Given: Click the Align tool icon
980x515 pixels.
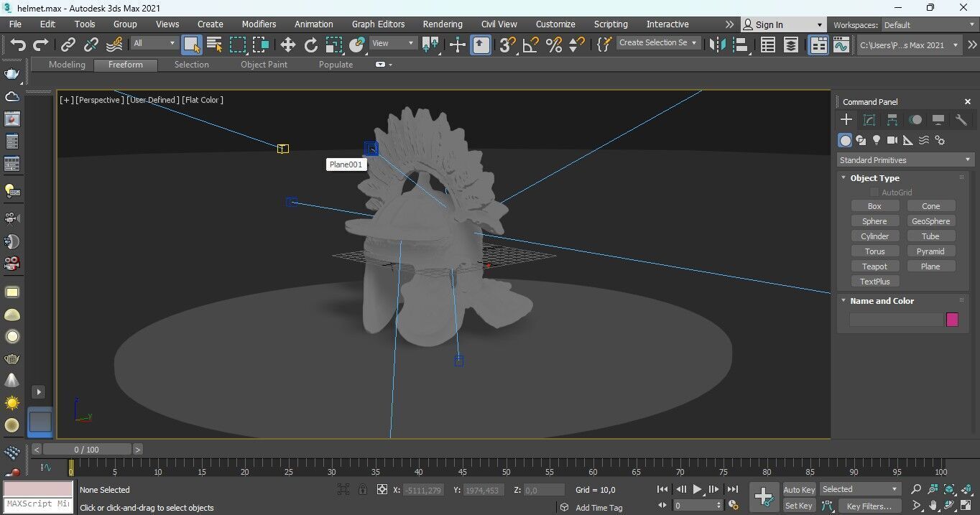Looking at the screenshot, I should coord(740,45).
